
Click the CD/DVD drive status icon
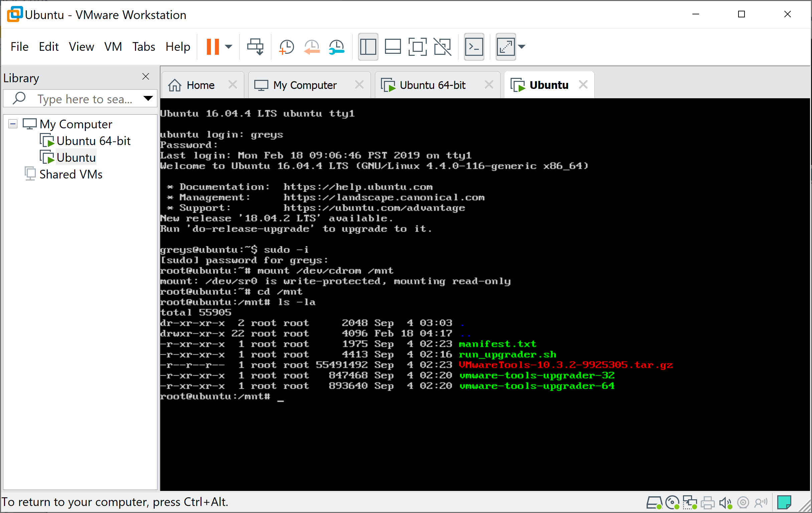[x=672, y=503]
